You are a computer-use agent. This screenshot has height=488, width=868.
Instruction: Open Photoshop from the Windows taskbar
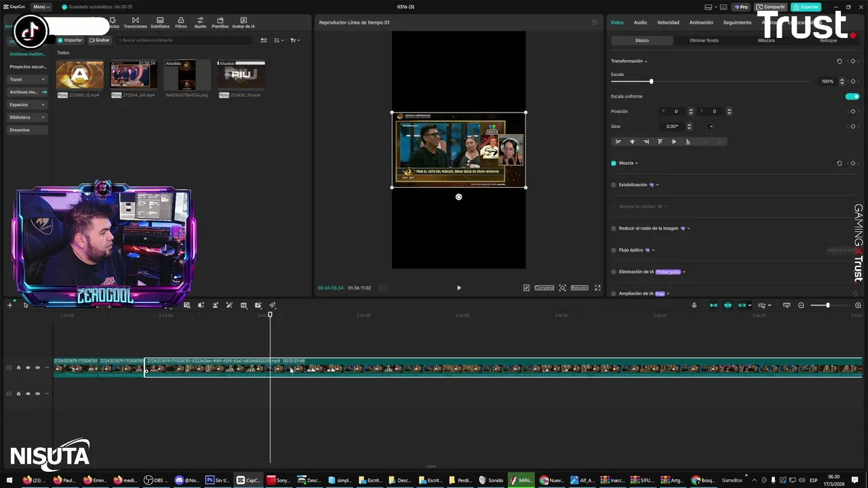218,480
